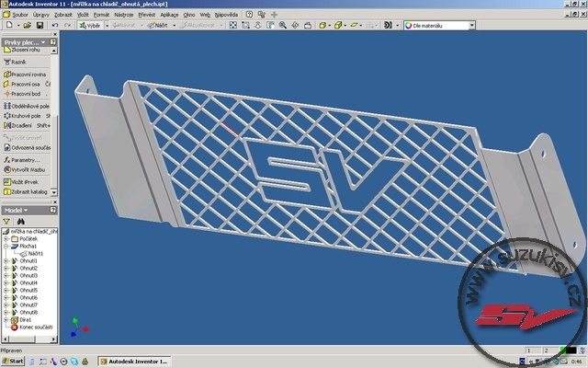The height and width of the screenshot is (368, 588).
Task: Open the Úpravy menu
Action: click(x=40, y=15)
